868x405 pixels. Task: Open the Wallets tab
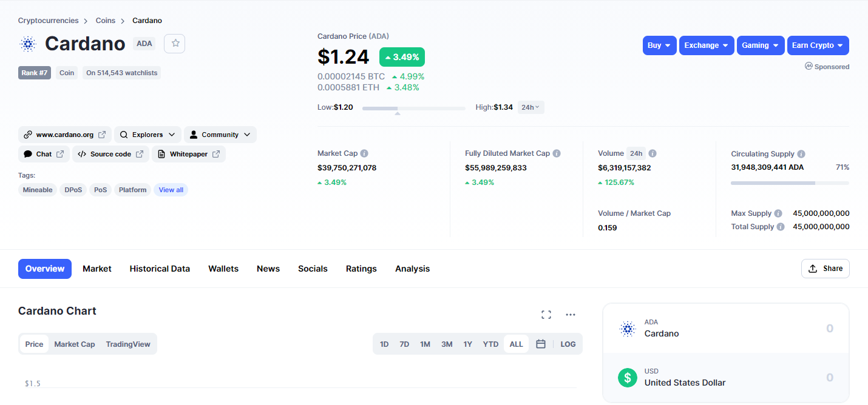click(223, 269)
